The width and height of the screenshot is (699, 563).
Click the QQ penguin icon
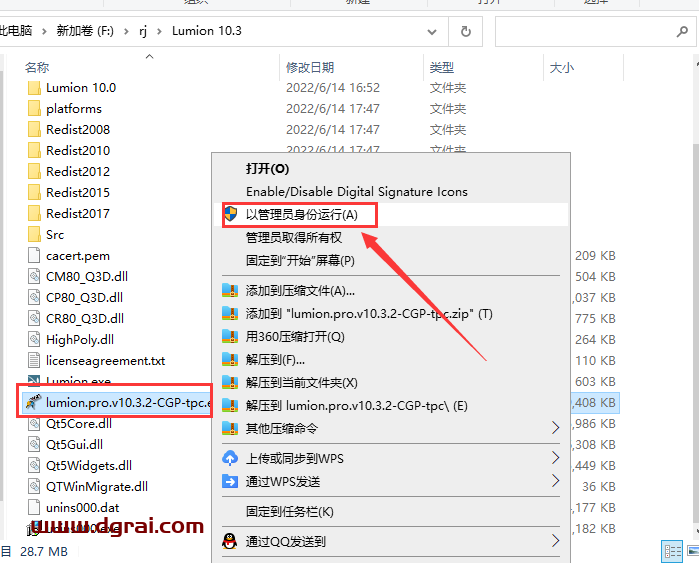click(x=230, y=541)
